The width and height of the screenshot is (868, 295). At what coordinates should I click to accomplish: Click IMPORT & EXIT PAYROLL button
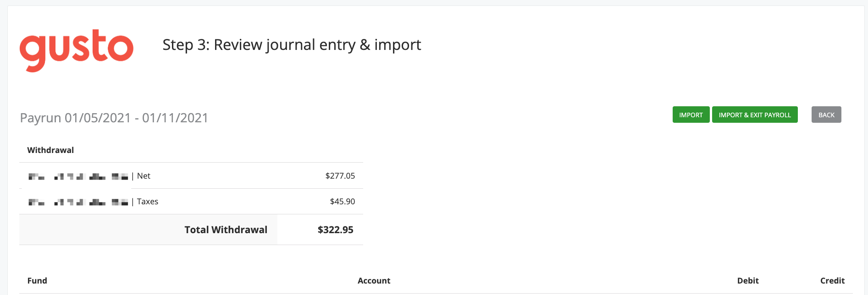tap(755, 115)
